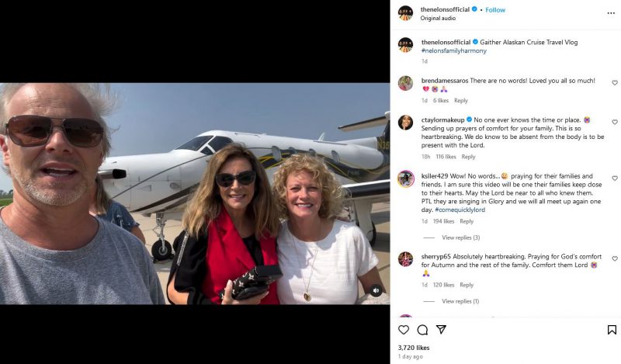621x364 pixels.
Task: Save the post with the bookmark icon
Action: [x=612, y=330]
